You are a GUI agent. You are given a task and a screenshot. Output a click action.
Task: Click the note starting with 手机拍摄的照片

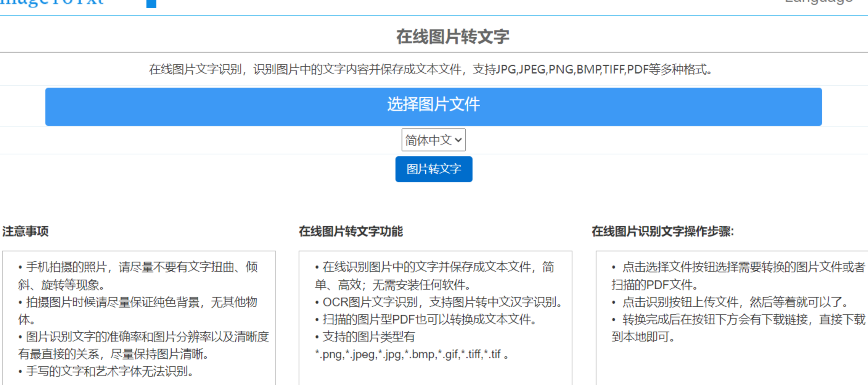pos(138,276)
